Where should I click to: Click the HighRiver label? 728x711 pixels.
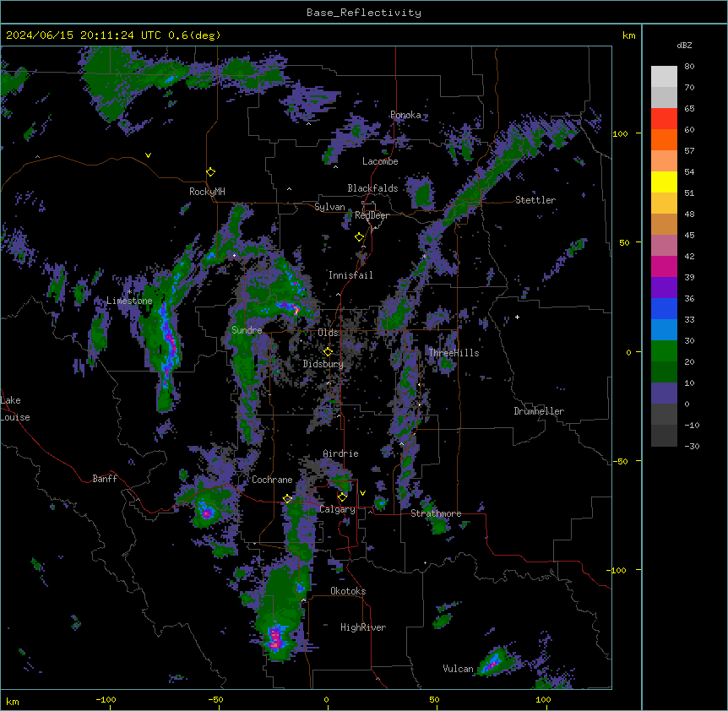point(363,627)
